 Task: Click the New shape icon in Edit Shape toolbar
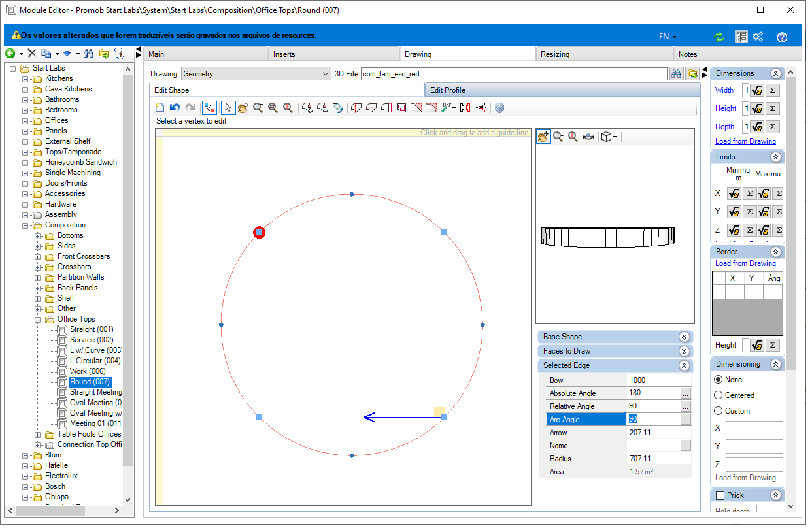pos(160,108)
